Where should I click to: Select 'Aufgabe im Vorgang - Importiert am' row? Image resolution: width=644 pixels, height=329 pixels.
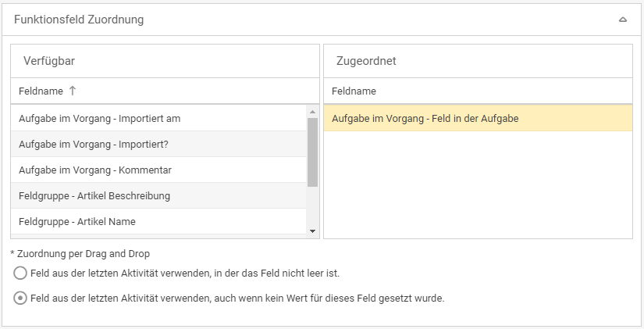click(99, 119)
